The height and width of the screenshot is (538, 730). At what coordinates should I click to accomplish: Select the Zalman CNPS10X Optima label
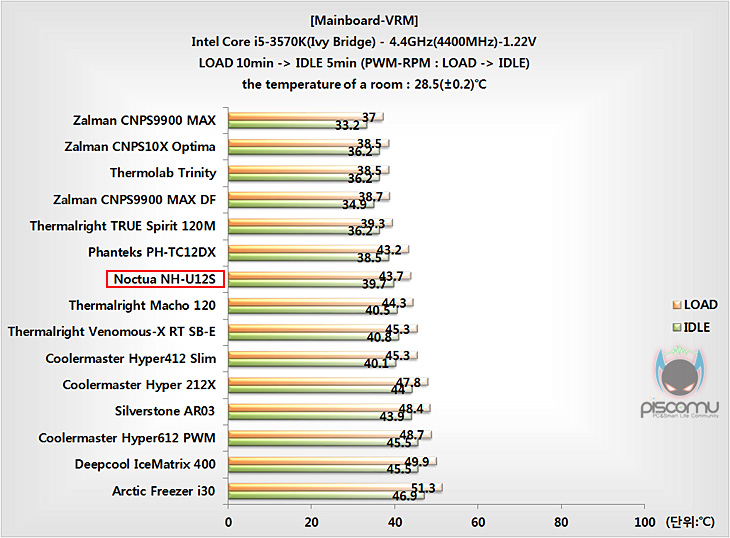(140, 147)
